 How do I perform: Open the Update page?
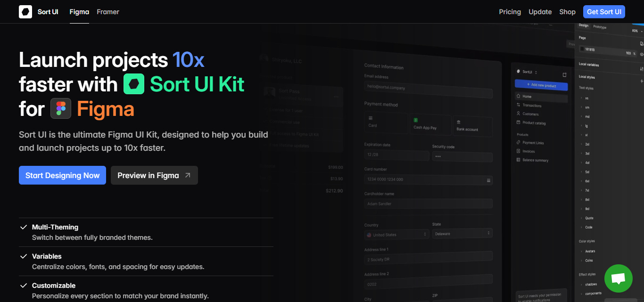540,12
